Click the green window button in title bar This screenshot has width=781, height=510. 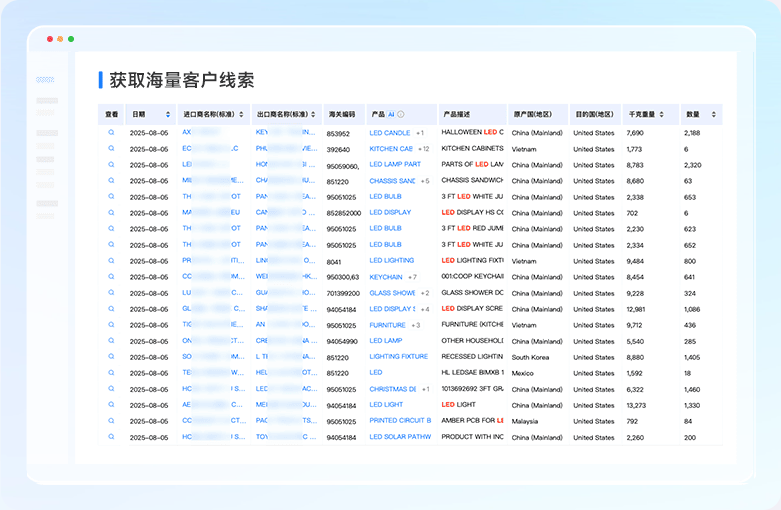[x=71, y=39]
